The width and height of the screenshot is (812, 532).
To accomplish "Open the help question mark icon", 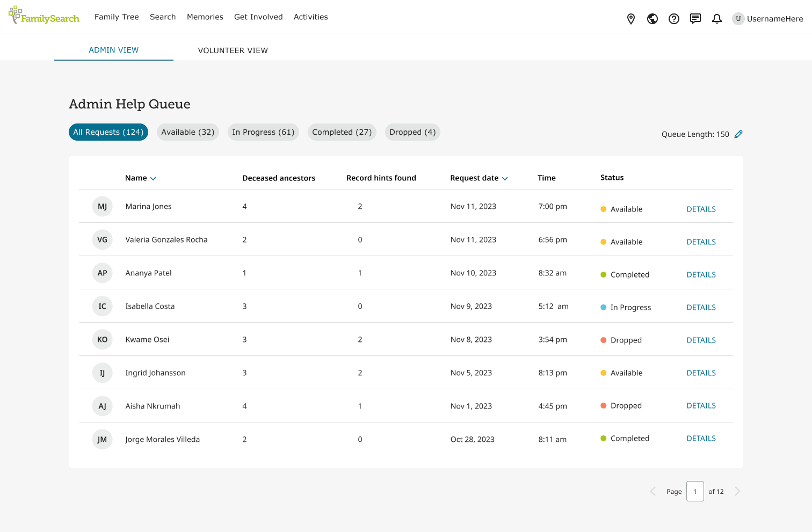I will click(674, 19).
